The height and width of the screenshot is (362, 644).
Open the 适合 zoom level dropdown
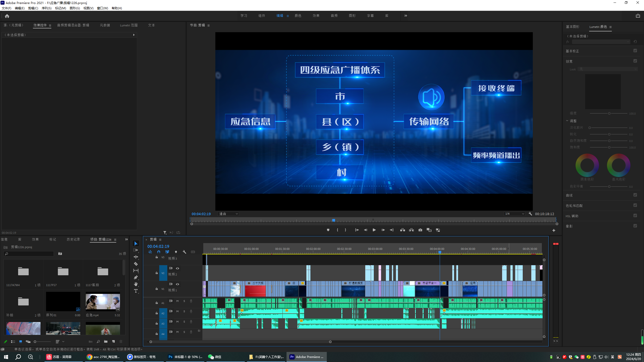click(228, 214)
